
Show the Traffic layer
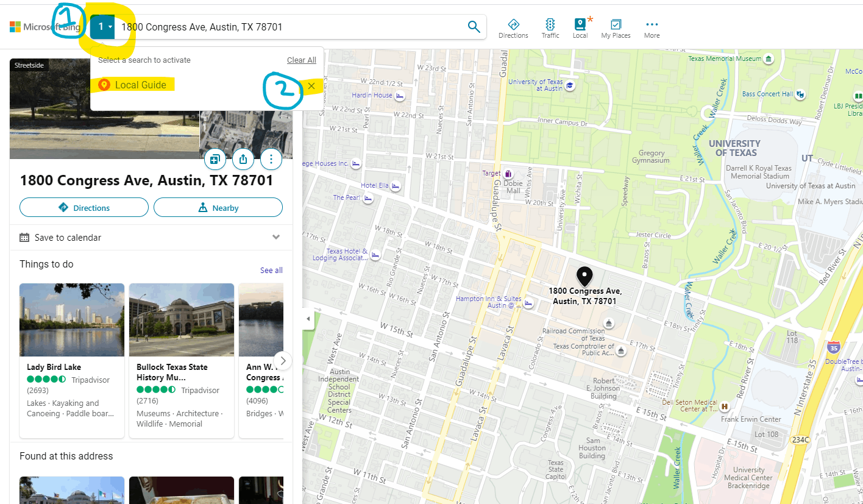(x=550, y=28)
